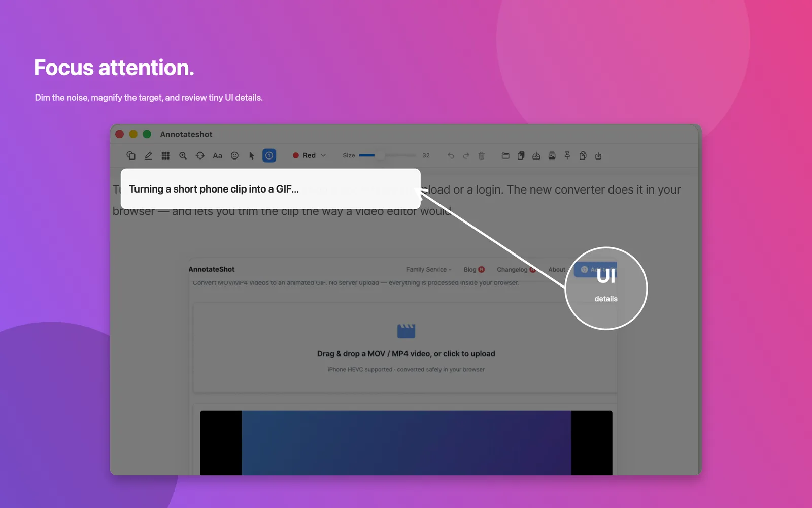The width and height of the screenshot is (812, 508).
Task: Delete with the trash icon
Action: (x=482, y=155)
